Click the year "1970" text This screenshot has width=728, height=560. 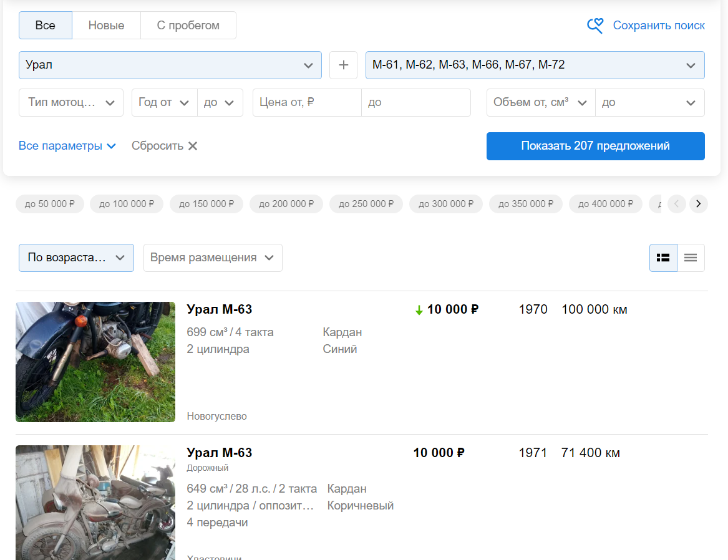(x=533, y=309)
